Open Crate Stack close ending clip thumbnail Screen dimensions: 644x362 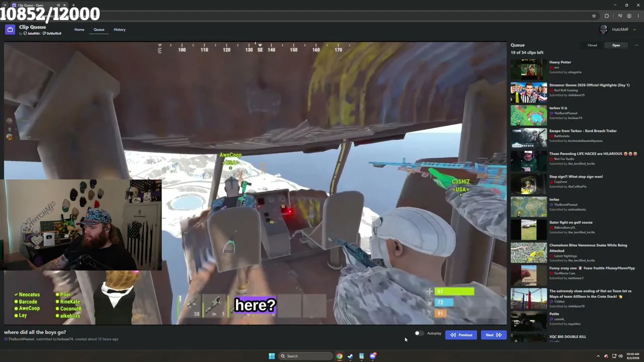point(529,298)
